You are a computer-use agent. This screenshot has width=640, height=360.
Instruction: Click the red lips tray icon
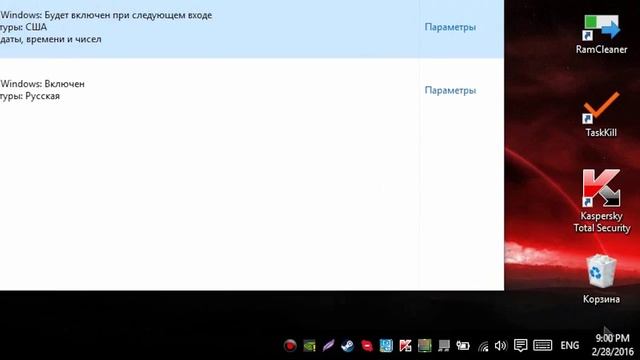click(367, 346)
